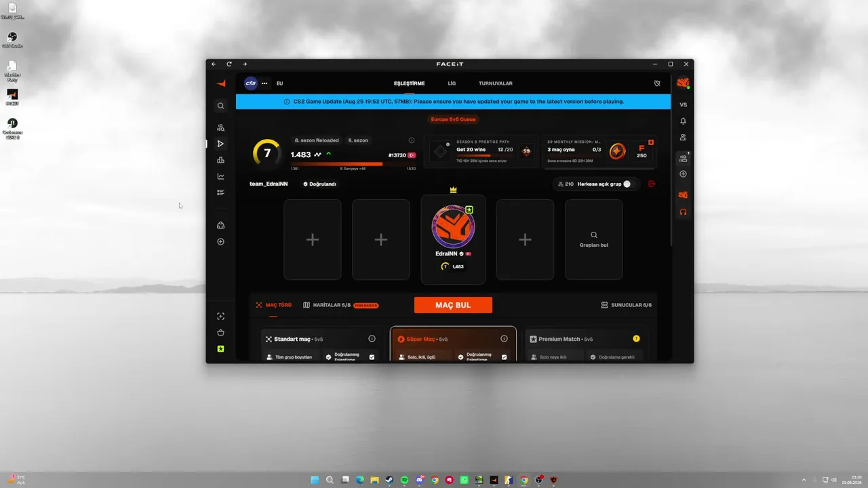Open the green star premium icon

tap(220, 349)
